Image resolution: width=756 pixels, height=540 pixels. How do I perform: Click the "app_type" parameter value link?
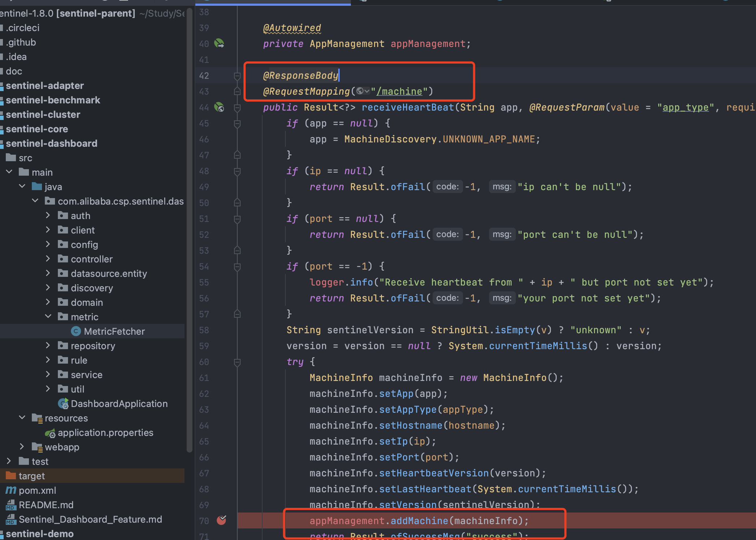coord(685,107)
